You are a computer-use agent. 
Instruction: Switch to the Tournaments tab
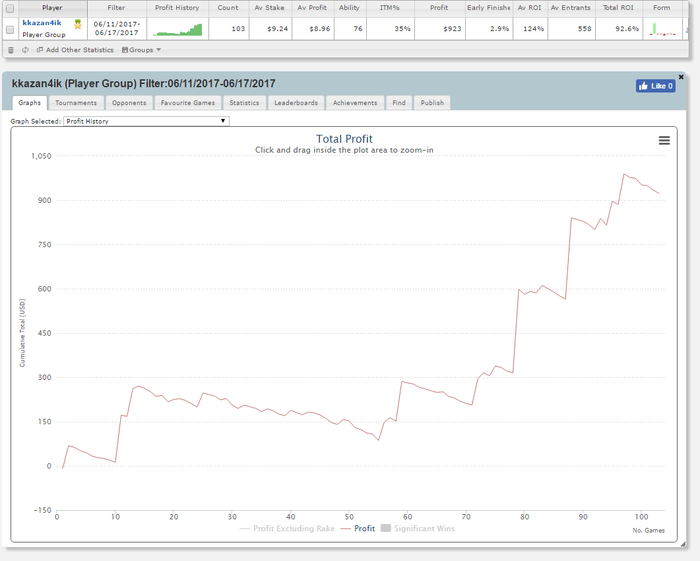pos(76,103)
